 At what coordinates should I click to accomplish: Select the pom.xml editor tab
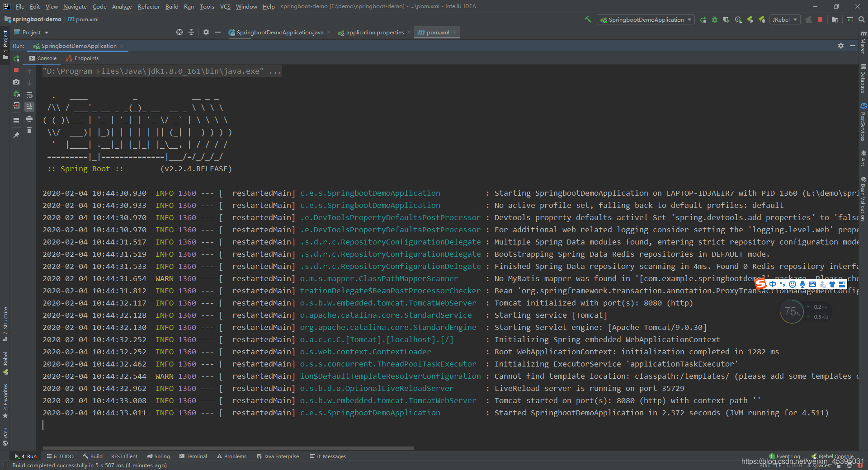coord(437,32)
